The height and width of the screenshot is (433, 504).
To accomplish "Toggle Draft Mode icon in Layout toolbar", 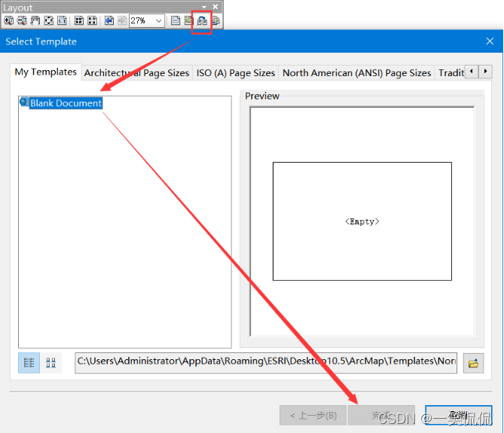I will (x=176, y=21).
